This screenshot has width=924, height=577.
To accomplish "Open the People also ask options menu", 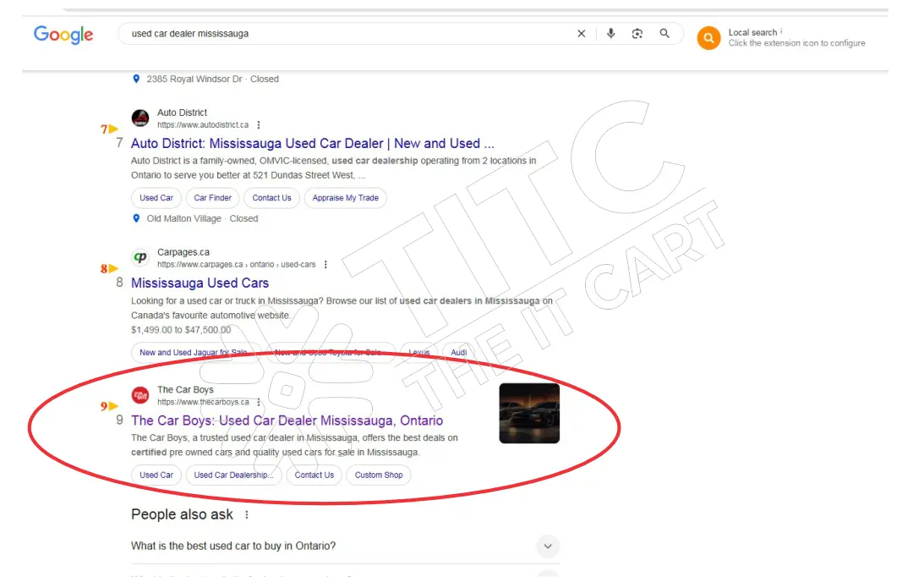I will click(x=247, y=514).
